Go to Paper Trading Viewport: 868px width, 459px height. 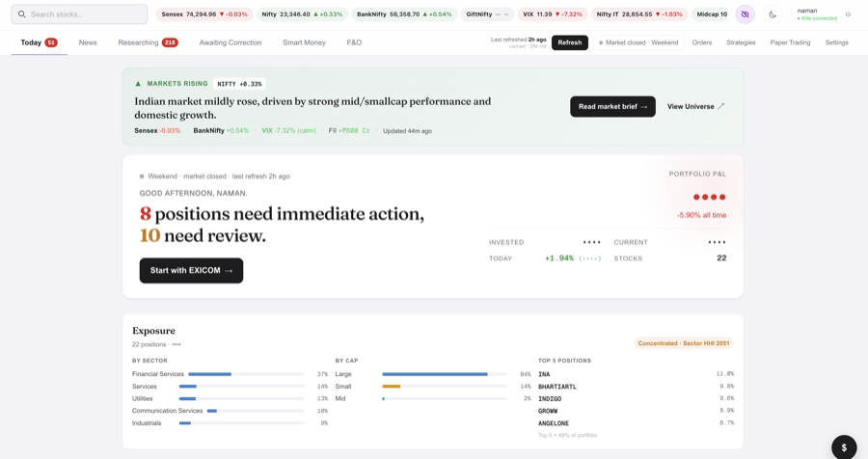pyautogui.click(x=790, y=42)
